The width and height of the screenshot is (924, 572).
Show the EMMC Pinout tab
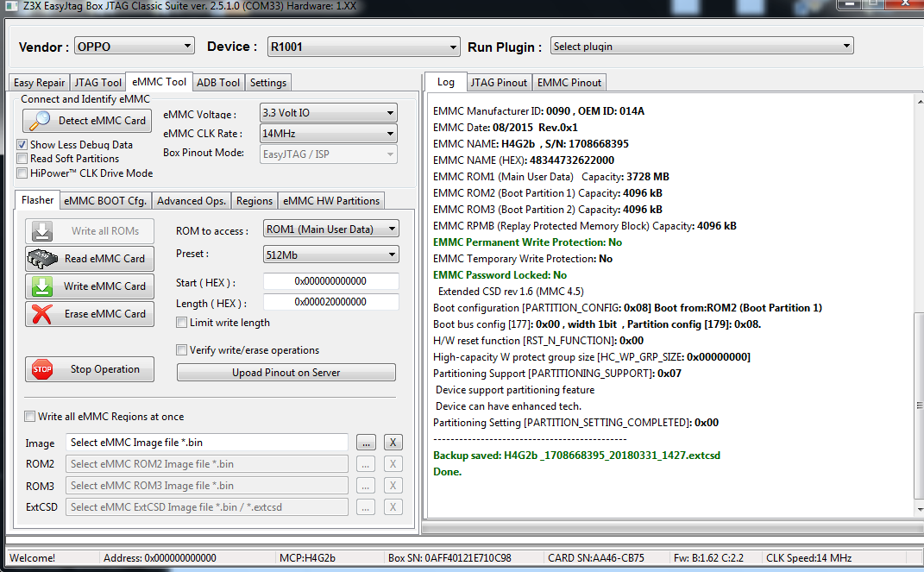(569, 83)
